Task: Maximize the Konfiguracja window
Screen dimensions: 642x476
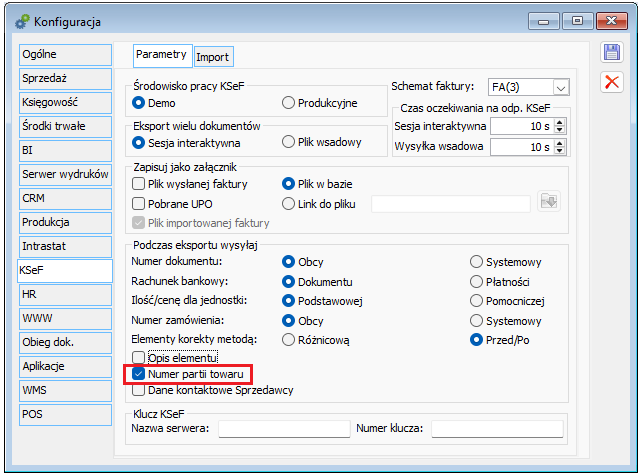Action: tap(577, 21)
